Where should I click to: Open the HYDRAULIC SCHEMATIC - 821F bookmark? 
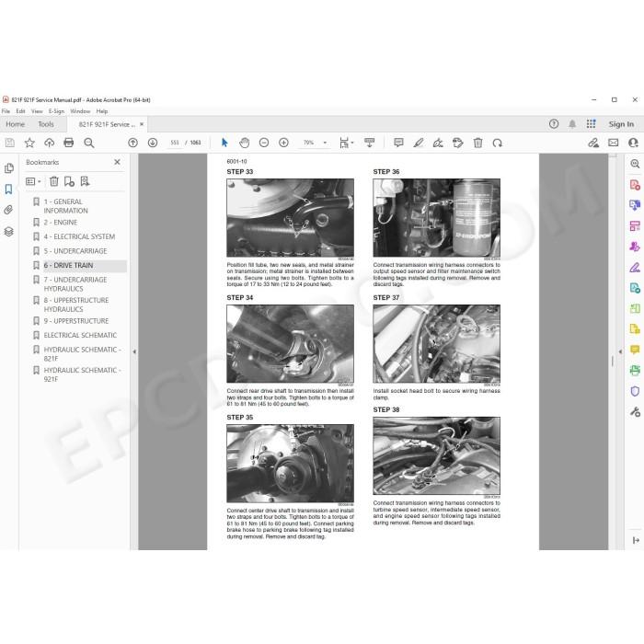[x=82, y=354]
